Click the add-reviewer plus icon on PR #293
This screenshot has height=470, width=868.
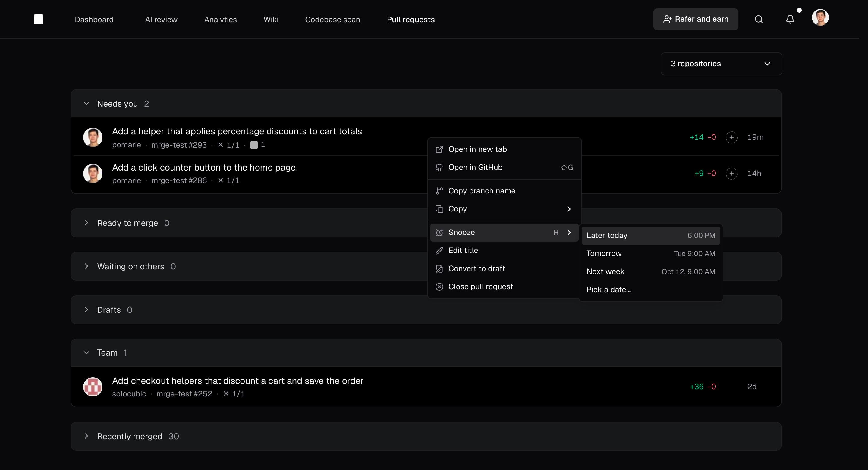[731, 137]
